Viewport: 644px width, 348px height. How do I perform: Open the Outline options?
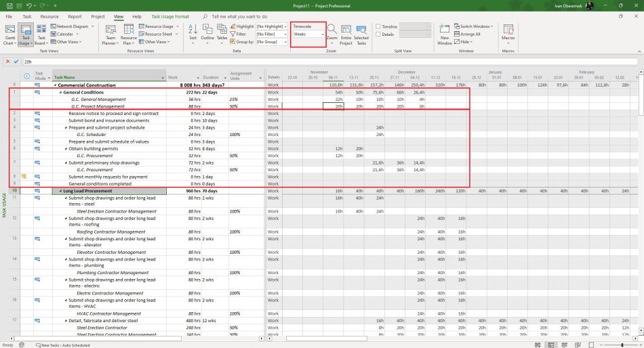click(x=207, y=32)
